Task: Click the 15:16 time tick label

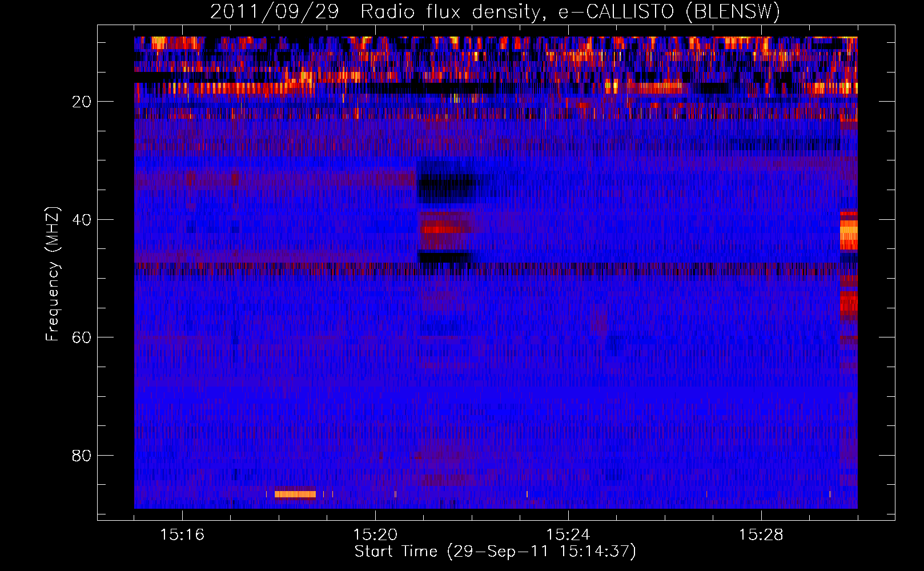Action: (x=182, y=534)
